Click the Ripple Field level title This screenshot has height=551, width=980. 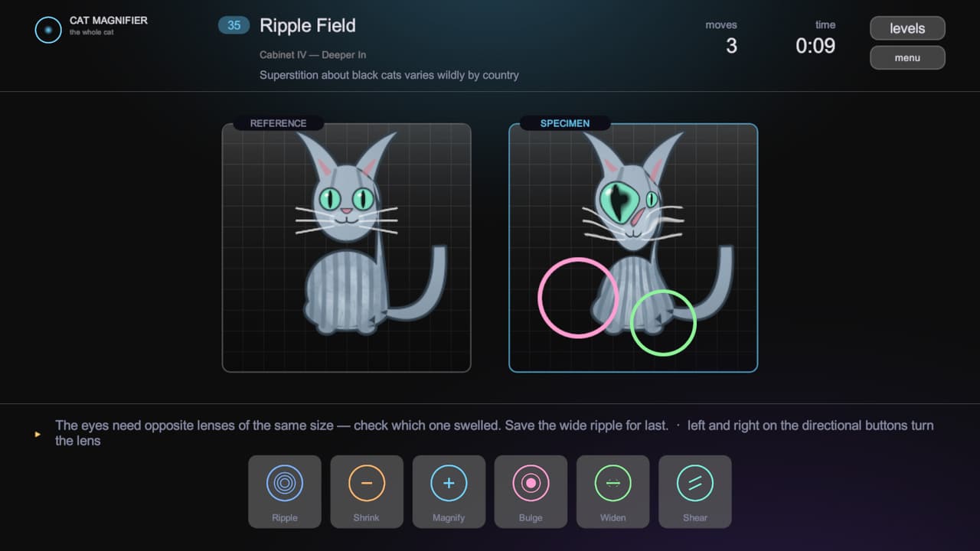(x=308, y=25)
